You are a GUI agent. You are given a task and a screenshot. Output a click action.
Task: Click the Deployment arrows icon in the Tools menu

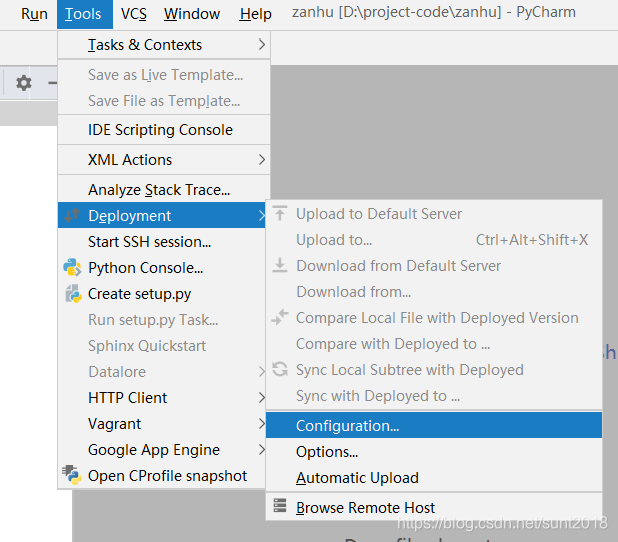pos(72,215)
